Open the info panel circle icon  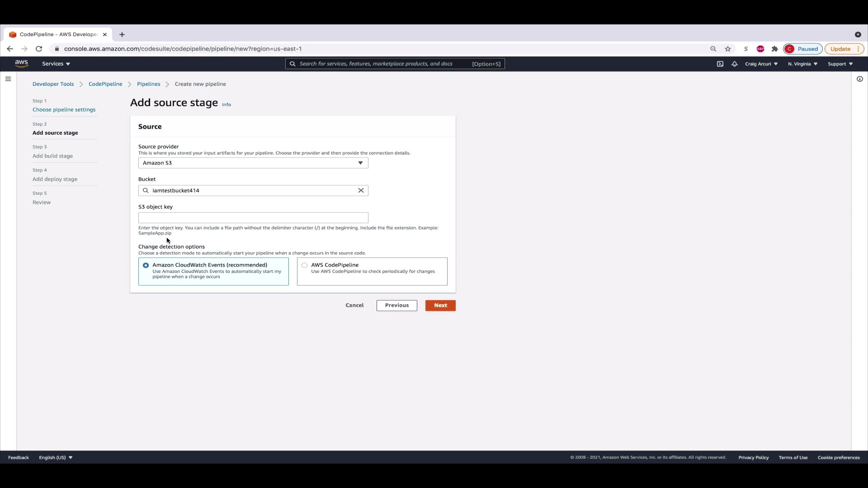point(859,79)
